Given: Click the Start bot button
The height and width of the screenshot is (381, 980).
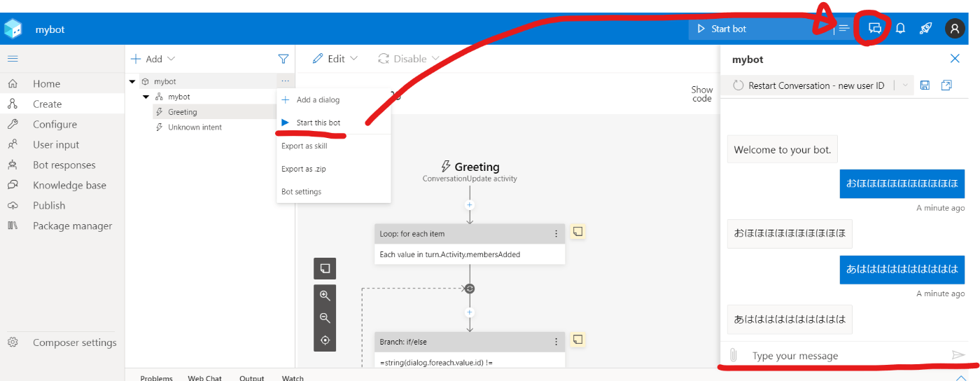Looking at the screenshot, I should point(761,29).
